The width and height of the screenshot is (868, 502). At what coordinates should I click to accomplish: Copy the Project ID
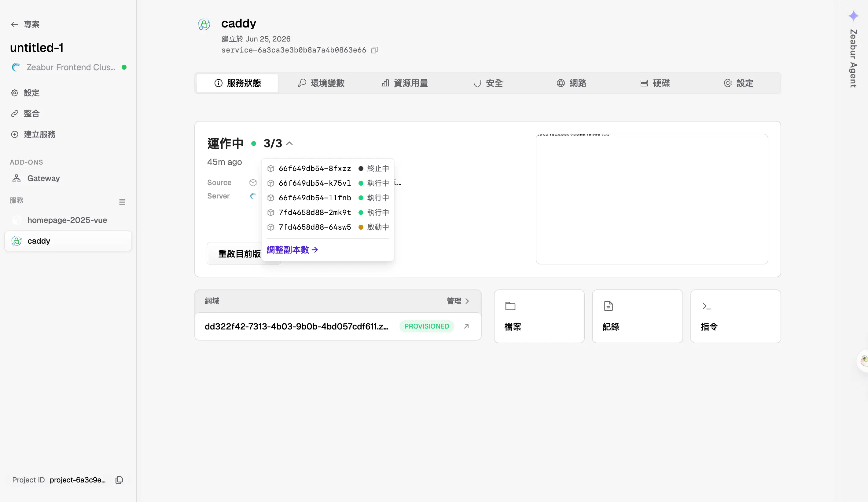[x=119, y=480]
